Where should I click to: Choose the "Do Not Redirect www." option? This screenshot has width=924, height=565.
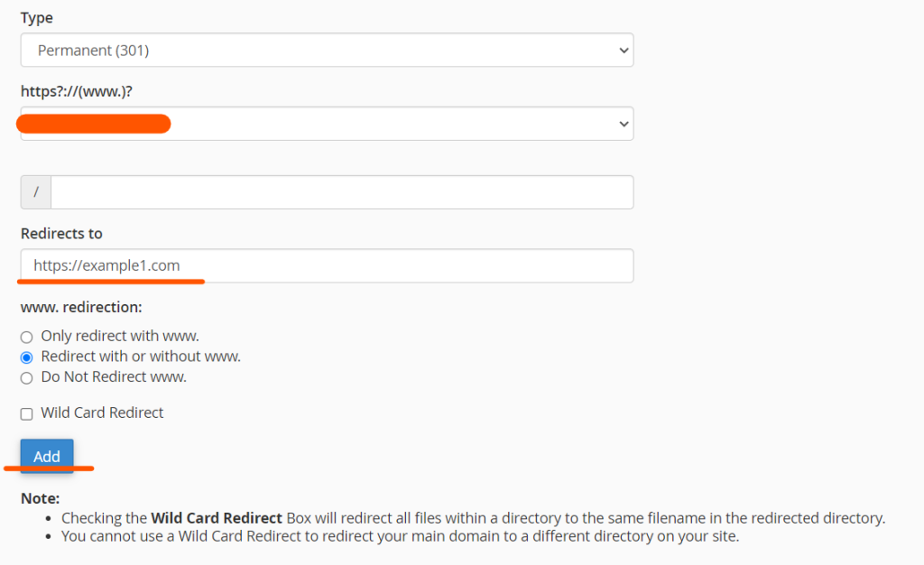[26, 377]
